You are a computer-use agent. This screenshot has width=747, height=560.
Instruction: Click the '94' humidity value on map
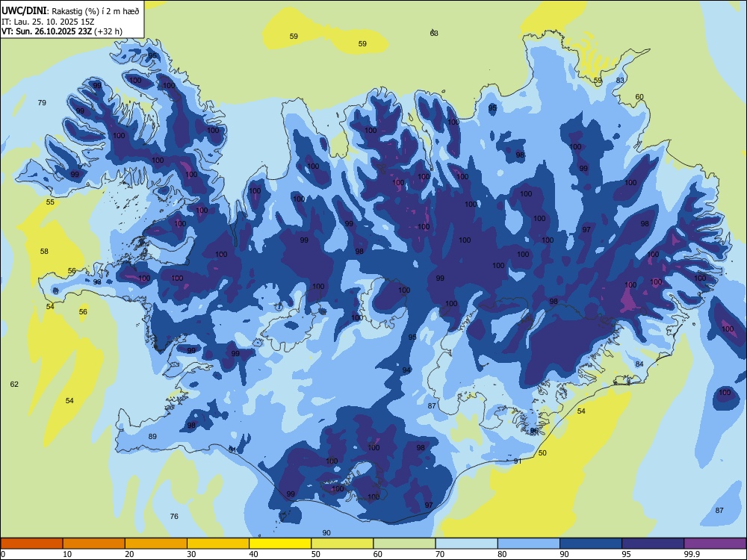tap(406, 370)
